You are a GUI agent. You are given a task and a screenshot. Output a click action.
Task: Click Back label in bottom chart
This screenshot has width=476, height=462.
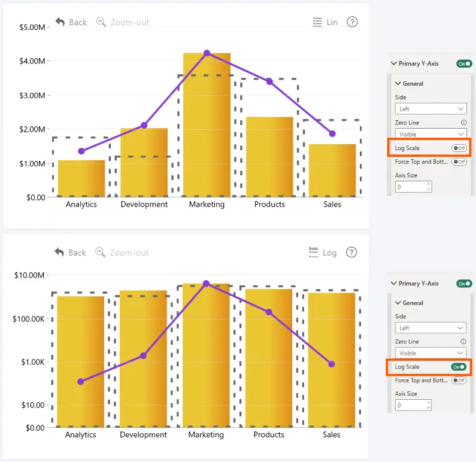coord(77,253)
